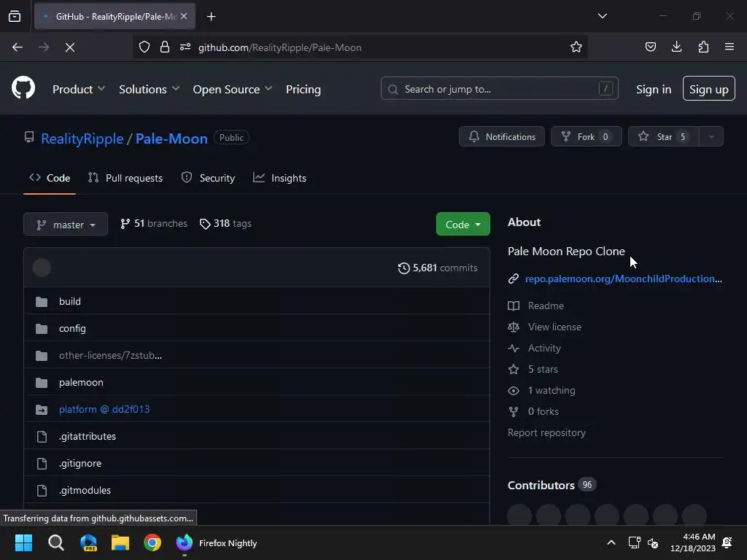The width and height of the screenshot is (747, 560).
Task: Open the Pricing page
Action: click(303, 89)
